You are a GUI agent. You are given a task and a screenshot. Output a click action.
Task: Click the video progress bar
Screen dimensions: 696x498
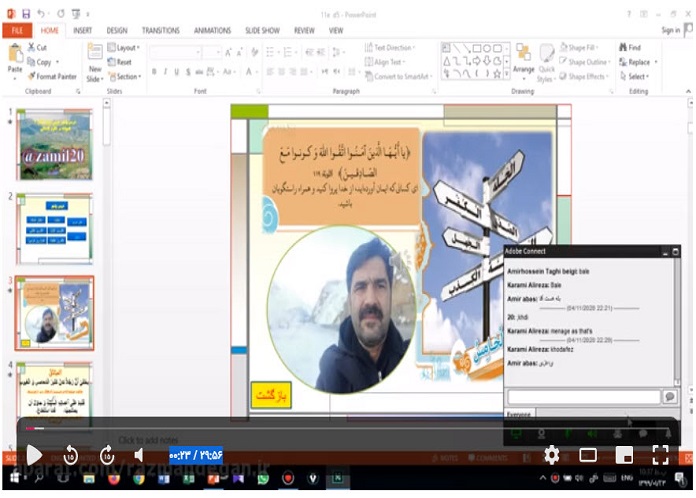tap(348, 428)
